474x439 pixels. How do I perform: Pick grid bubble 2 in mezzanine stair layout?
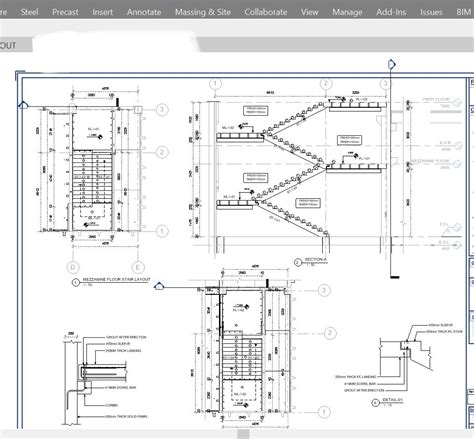162,152
